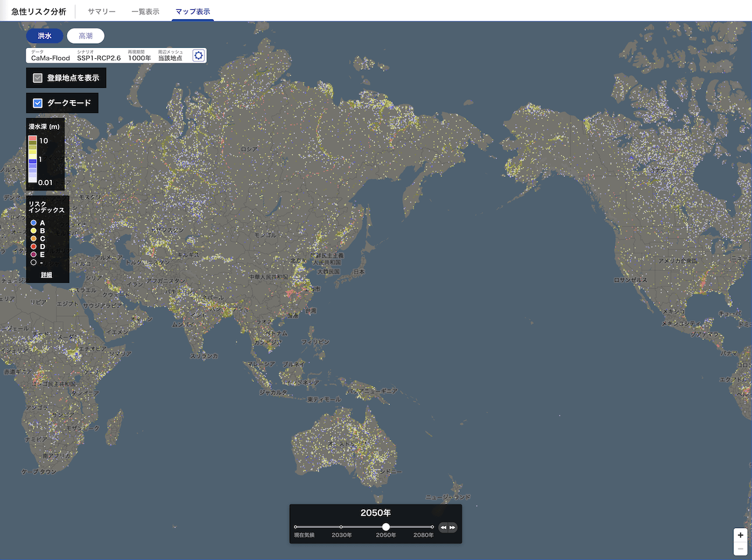Viewport: 752px width, 560px height.
Task: Zoom in with the plus button
Action: pos(740,535)
